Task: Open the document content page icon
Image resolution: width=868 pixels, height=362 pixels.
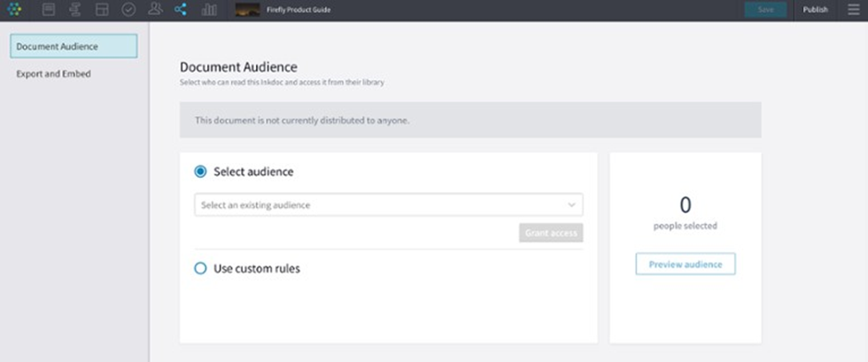Action: 49,10
